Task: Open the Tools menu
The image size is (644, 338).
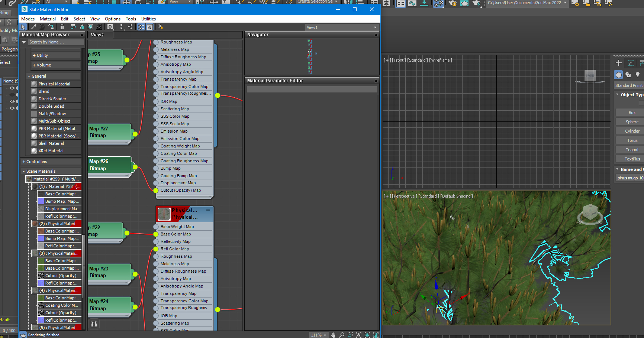Action: pyautogui.click(x=131, y=19)
